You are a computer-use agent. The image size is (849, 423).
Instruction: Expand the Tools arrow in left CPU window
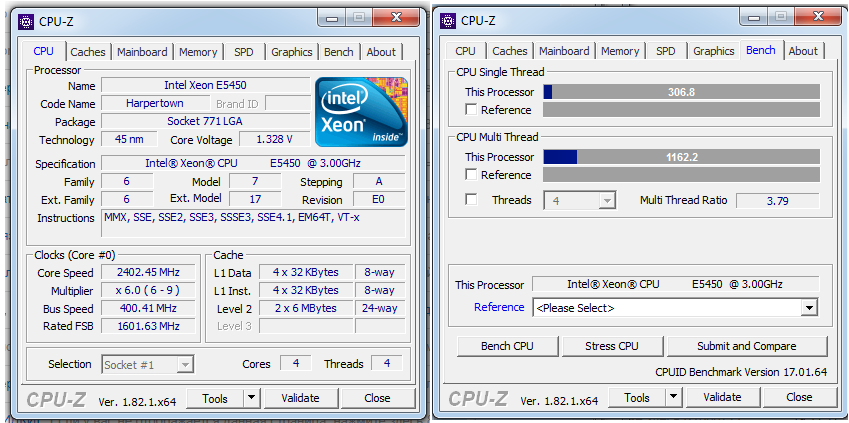click(x=251, y=399)
